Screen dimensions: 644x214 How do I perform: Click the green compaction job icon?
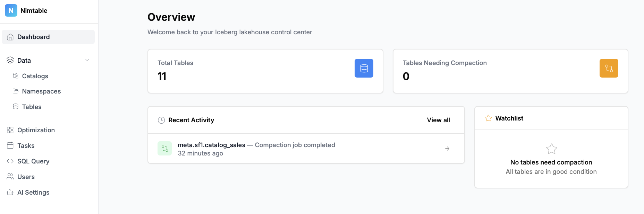[165, 149]
